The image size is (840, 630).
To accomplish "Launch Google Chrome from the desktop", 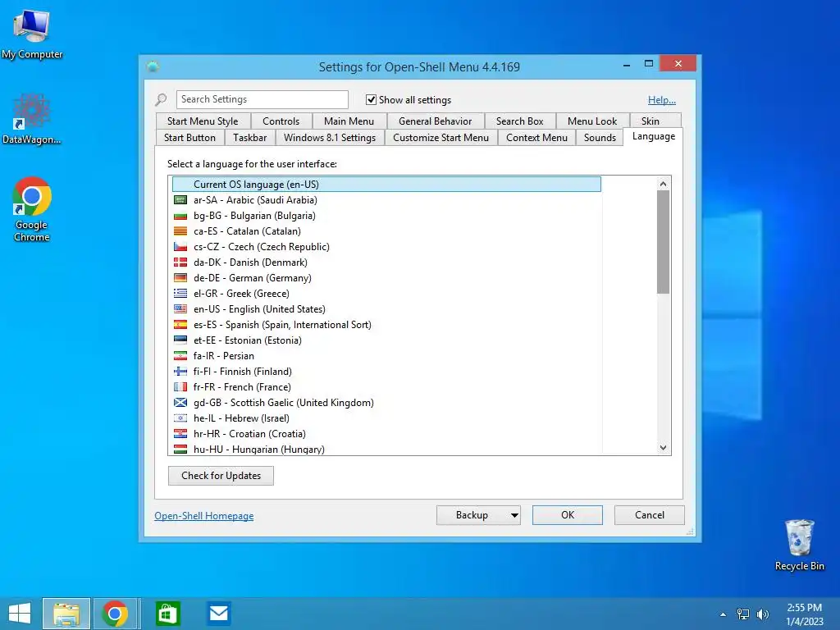I will point(32,209).
